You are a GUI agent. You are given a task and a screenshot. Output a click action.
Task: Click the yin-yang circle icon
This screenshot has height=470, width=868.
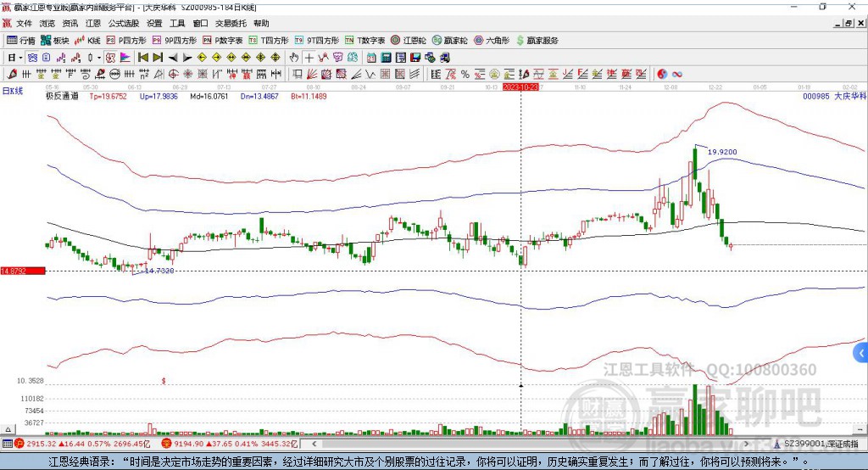coord(662,74)
